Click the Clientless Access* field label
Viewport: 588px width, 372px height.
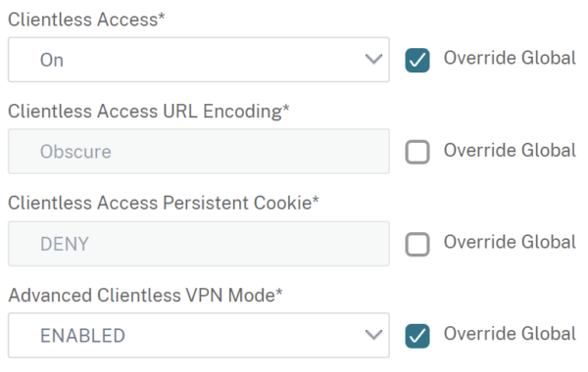pos(86,20)
